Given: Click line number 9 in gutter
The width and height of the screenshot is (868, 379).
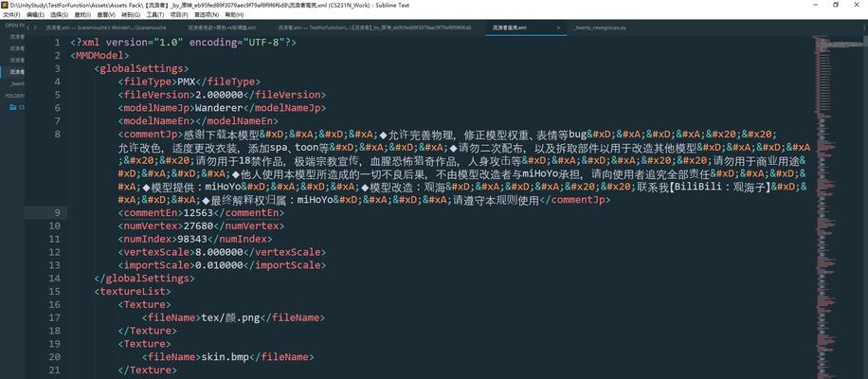Looking at the screenshot, I should click(x=58, y=213).
